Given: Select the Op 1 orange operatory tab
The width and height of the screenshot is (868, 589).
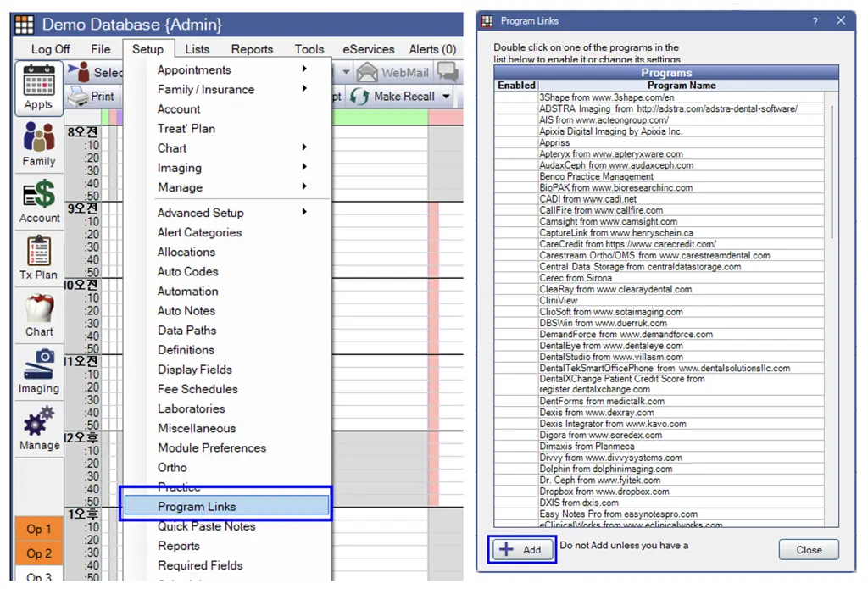Looking at the screenshot, I should click(39, 529).
